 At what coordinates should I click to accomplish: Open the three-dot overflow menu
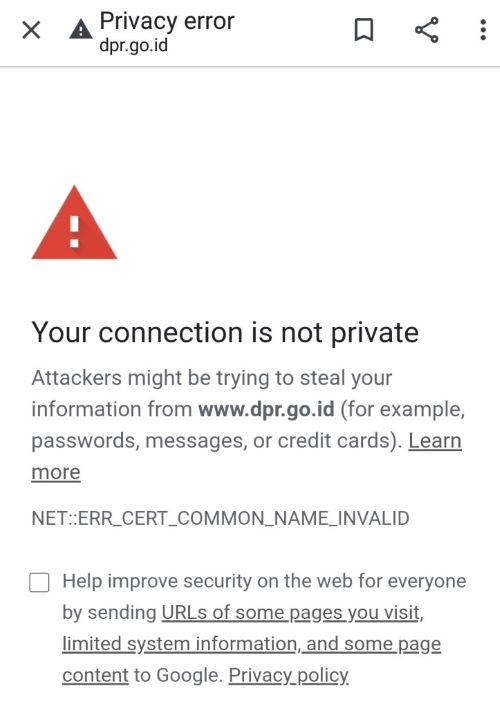pos(483,30)
